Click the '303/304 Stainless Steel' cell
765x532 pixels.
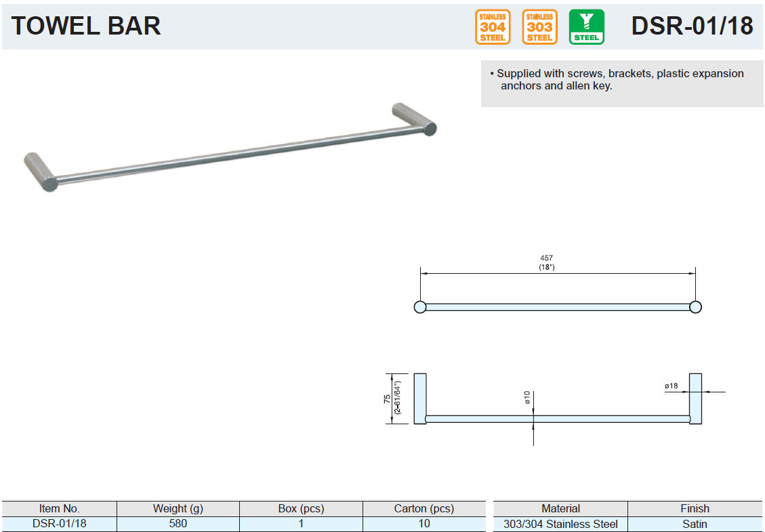coord(560,524)
